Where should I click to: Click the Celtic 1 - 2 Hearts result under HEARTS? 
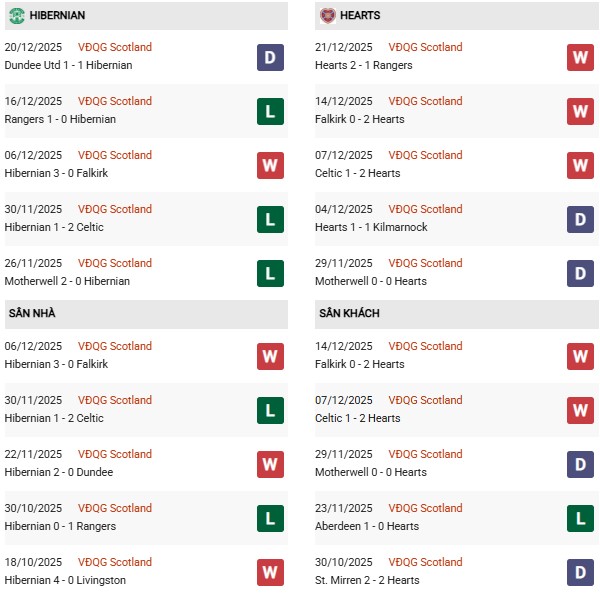(359, 173)
